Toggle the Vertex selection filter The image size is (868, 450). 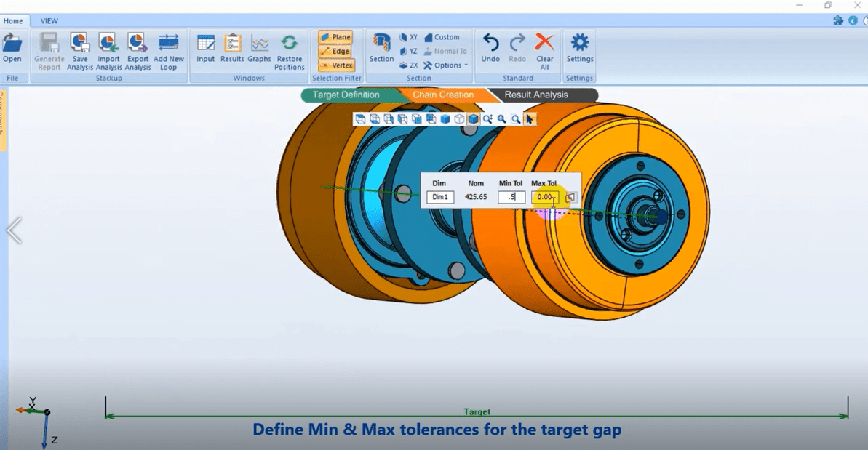point(336,65)
